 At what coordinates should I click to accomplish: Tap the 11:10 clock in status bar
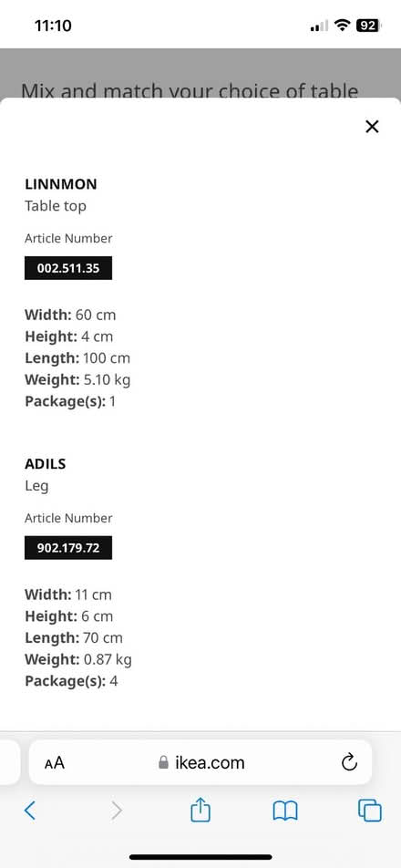[53, 26]
